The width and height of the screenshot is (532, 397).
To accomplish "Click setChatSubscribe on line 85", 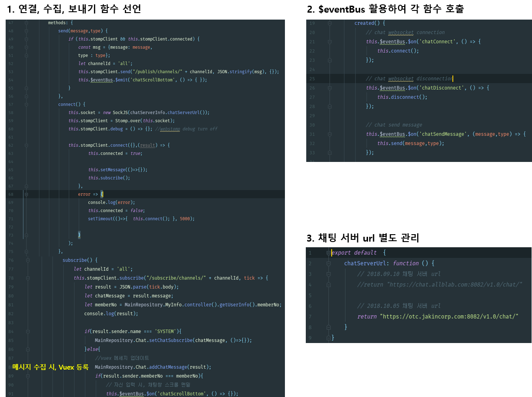I will [x=170, y=340].
